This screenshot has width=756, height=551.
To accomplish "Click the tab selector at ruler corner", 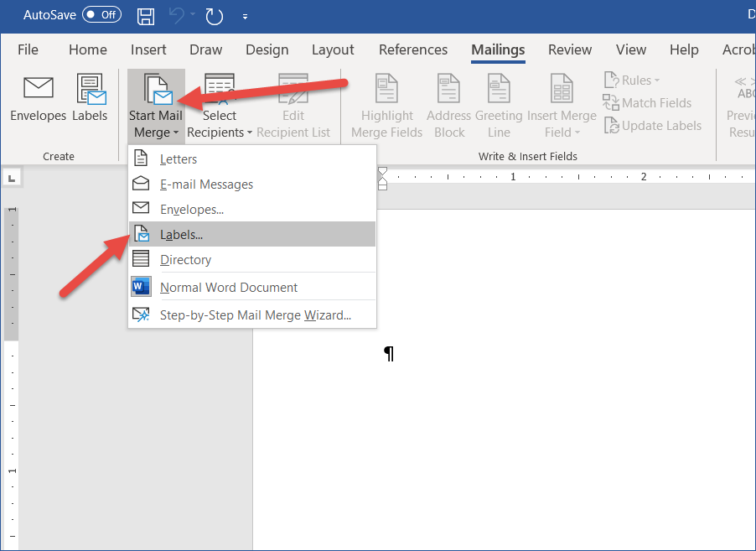I will [x=12, y=179].
